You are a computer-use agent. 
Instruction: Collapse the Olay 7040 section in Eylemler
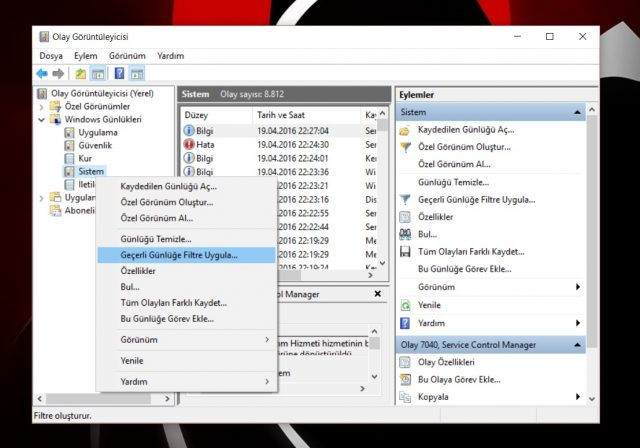577,345
